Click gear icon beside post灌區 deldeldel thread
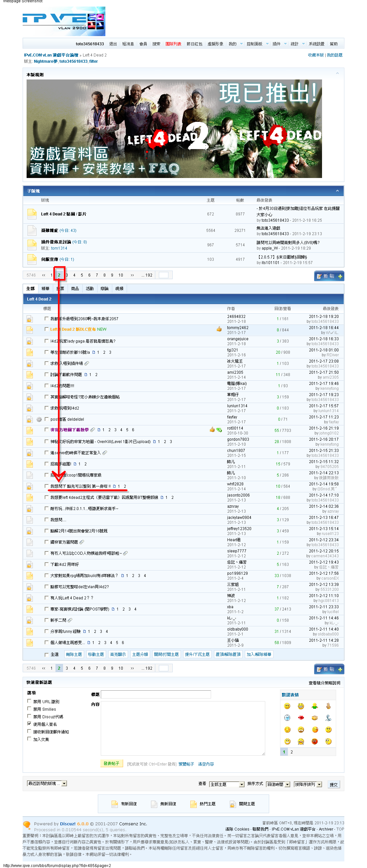This screenshot has width=367, height=868. coord(39,419)
